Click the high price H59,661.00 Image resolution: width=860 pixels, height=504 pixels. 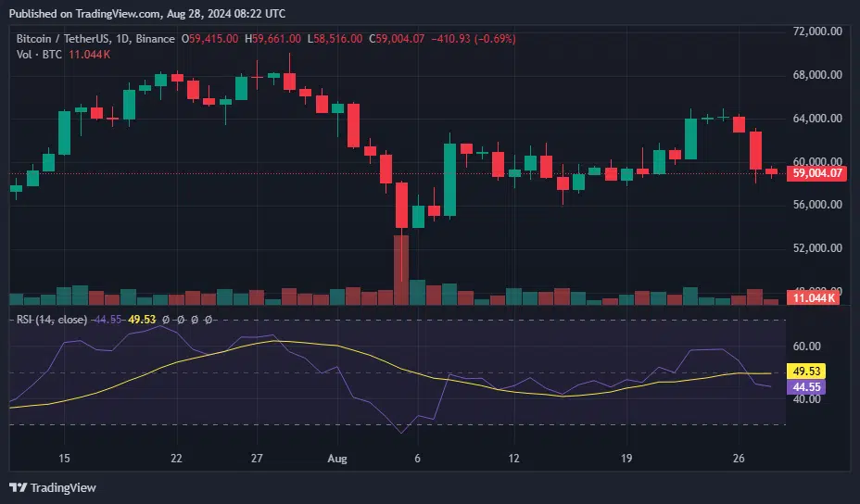click(272, 39)
